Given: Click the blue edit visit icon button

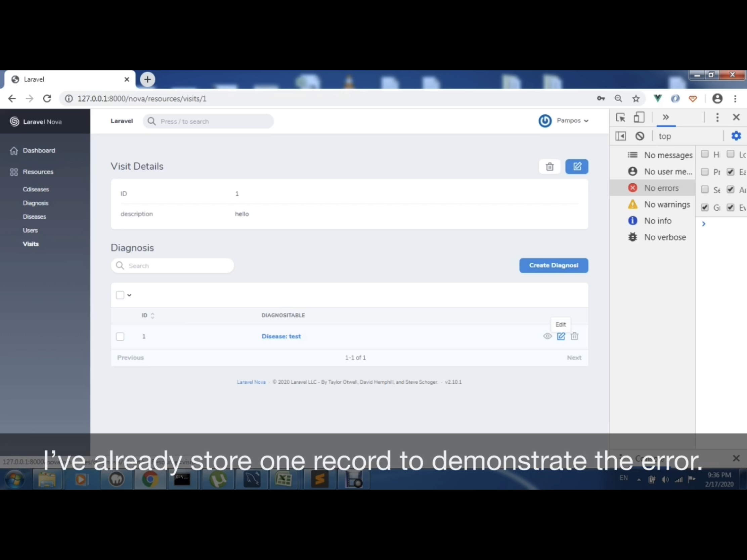Looking at the screenshot, I should pyautogui.click(x=576, y=167).
